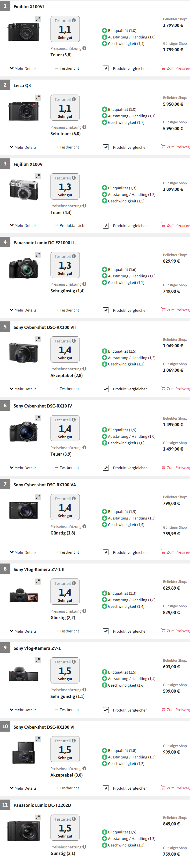
Task: Expand Mehr Details for Sony DSC-RX10 IV
Action: [x=23, y=468]
